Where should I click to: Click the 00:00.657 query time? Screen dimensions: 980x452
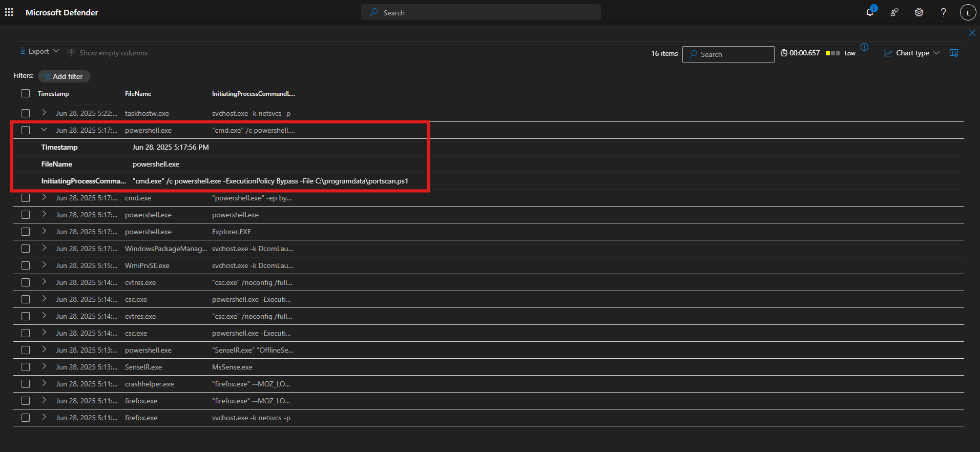tap(800, 53)
